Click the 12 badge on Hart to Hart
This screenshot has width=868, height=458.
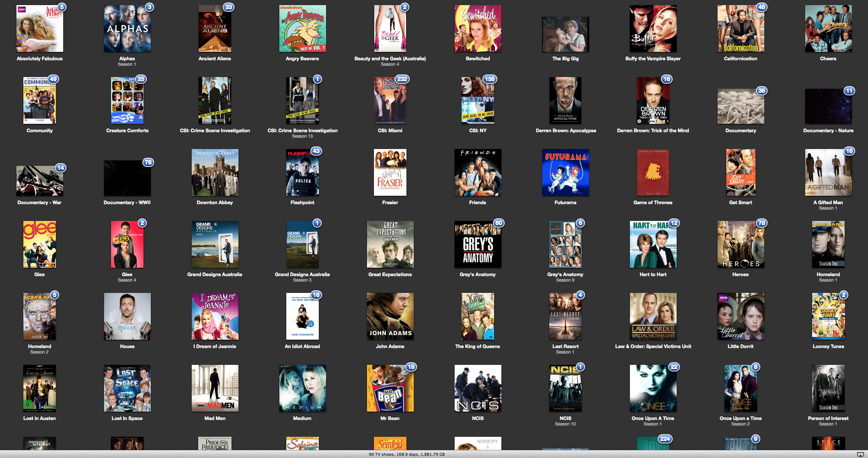(x=674, y=223)
